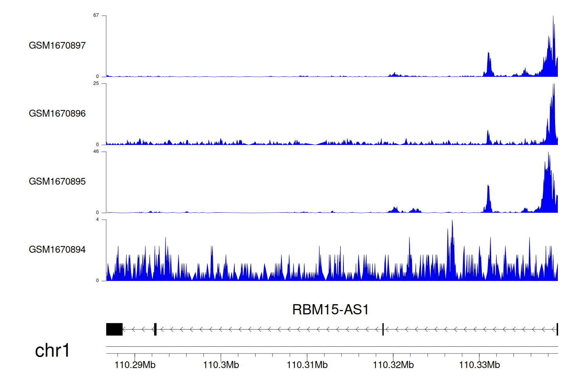The image size is (588, 384).
Task: Select the 110.31Mb position label
Action: coord(307,365)
